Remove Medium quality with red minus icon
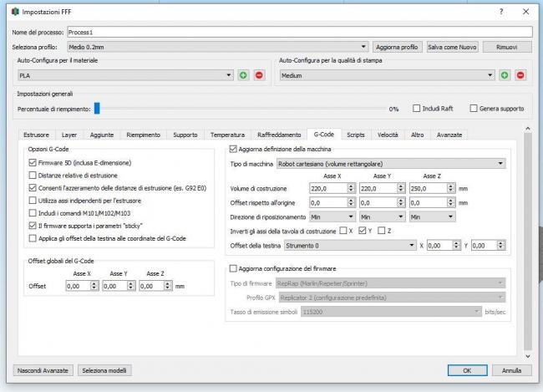This screenshot has height=392, width=543. coord(521,75)
